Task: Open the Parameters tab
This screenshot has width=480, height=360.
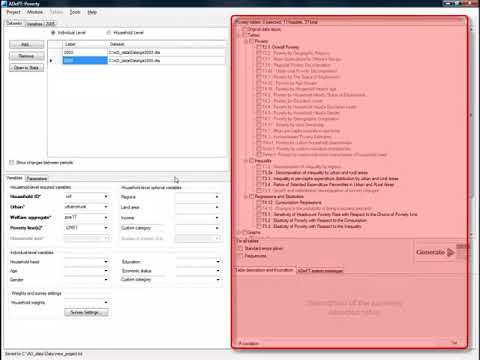Action: click(x=37, y=178)
